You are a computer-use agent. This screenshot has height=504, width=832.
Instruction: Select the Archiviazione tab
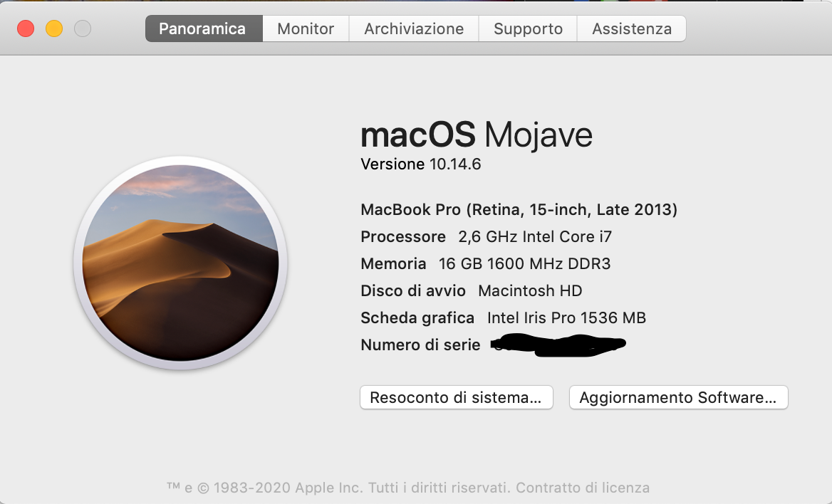[414, 29]
